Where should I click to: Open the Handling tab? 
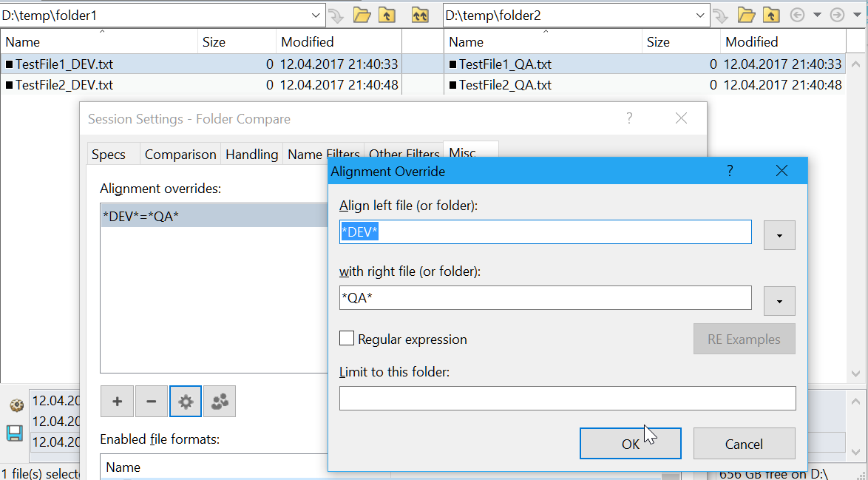(252, 154)
